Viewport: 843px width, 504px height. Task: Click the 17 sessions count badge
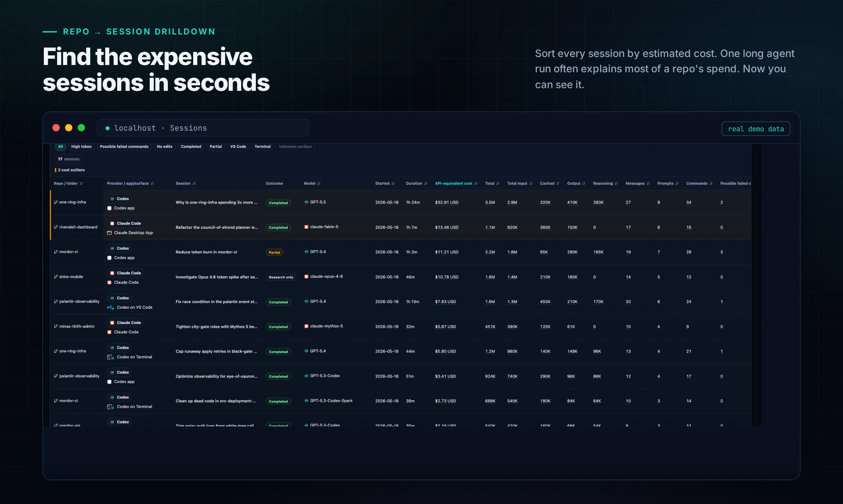[x=69, y=159]
